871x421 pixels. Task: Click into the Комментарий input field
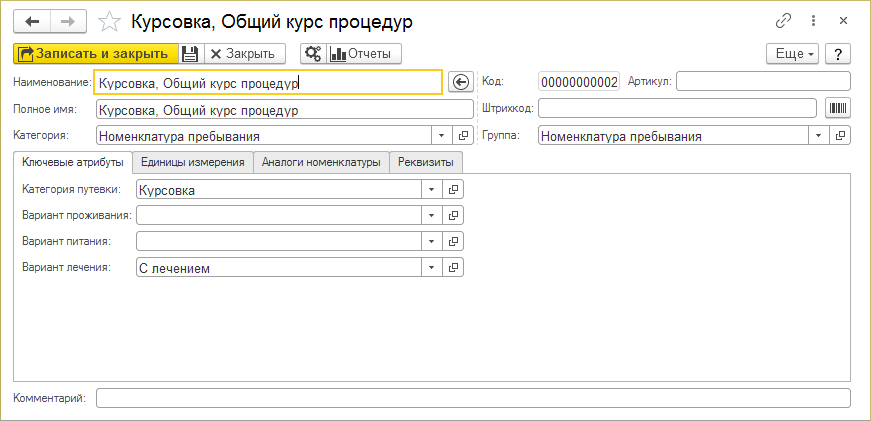[x=472, y=398]
